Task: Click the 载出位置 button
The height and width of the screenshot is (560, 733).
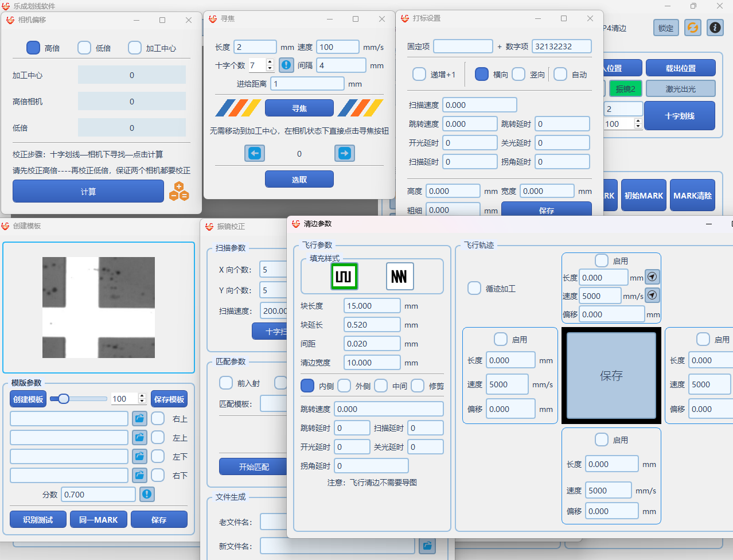Action: click(681, 68)
